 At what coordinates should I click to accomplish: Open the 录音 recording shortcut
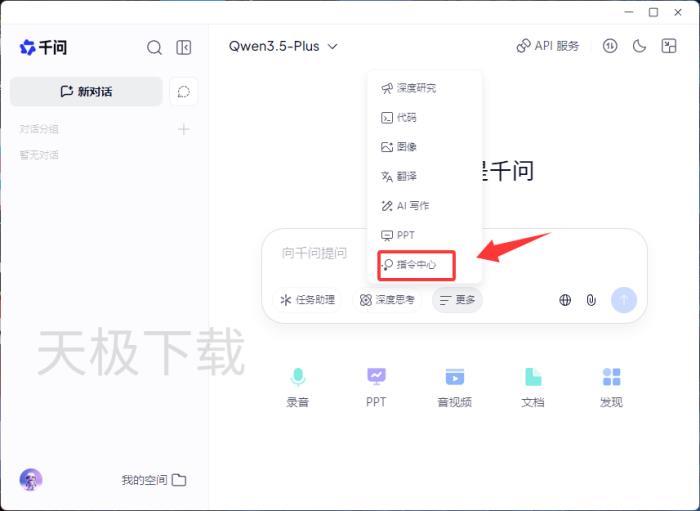[298, 387]
